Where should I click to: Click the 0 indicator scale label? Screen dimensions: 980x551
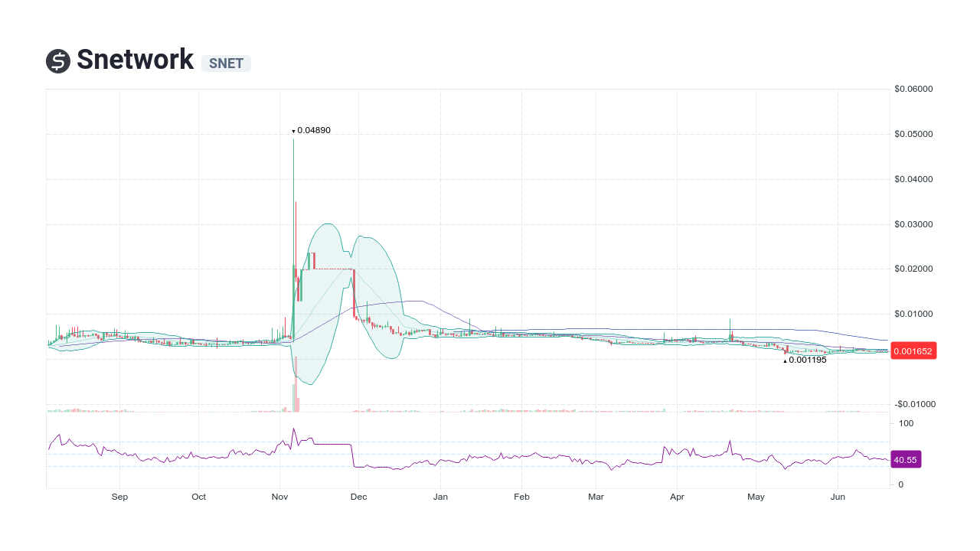[x=900, y=484]
